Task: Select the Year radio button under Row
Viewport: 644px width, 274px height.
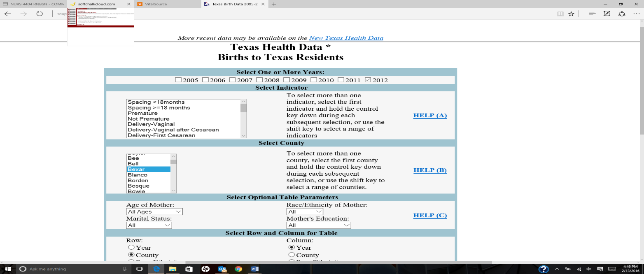Action: point(131,248)
